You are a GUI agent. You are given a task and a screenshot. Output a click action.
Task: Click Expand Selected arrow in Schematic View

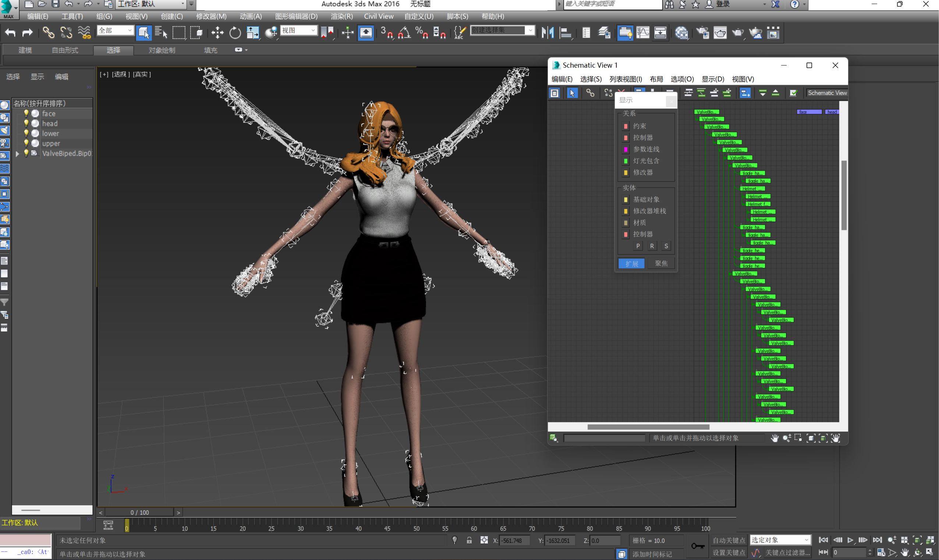(762, 93)
